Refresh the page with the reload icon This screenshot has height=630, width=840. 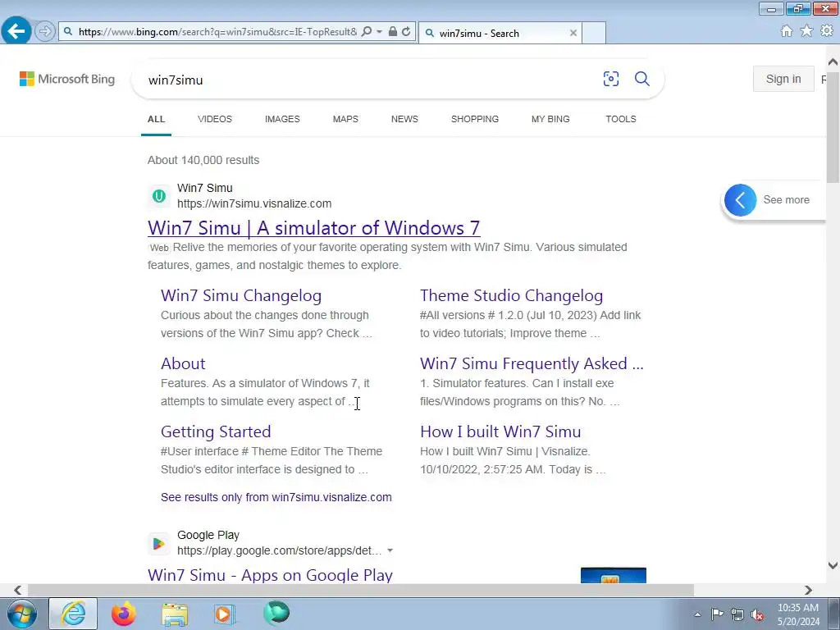pyautogui.click(x=407, y=32)
